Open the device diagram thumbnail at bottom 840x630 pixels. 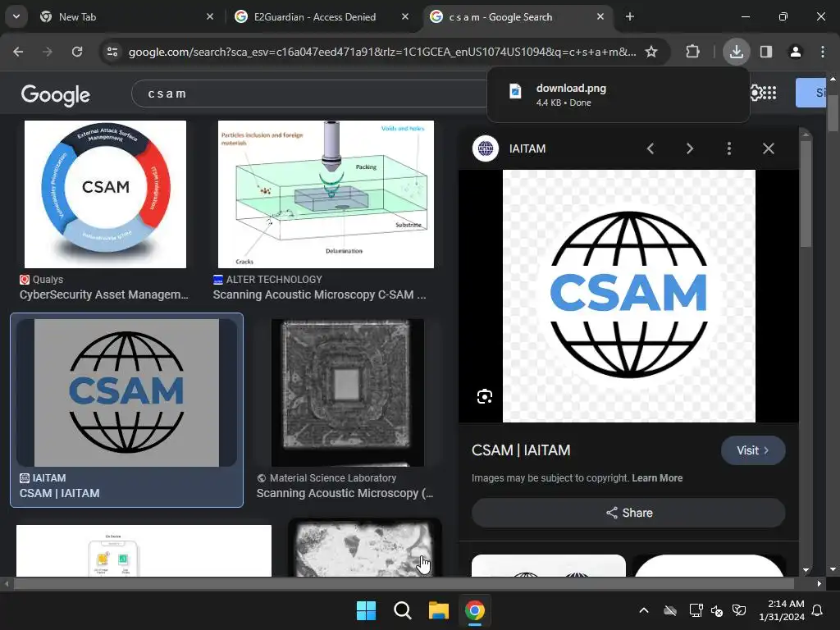[x=144, y=550]
